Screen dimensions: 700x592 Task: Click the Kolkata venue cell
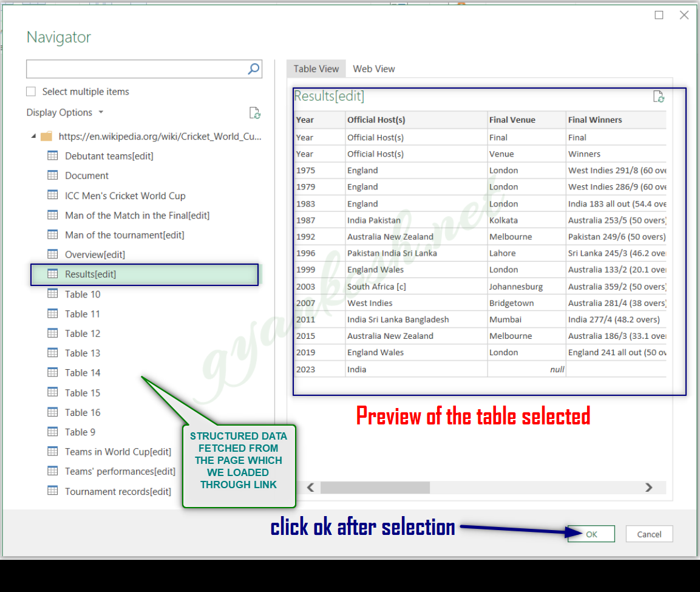pos(527,220)
